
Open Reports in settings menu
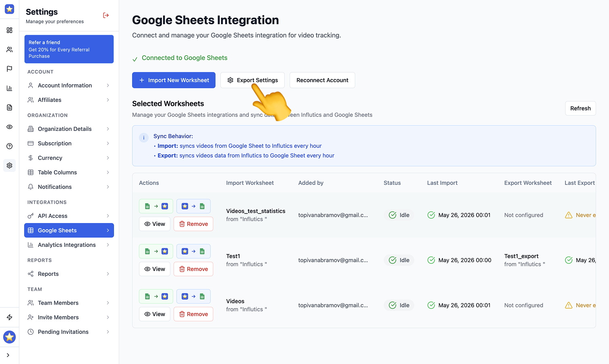click(x=69, y=274)
